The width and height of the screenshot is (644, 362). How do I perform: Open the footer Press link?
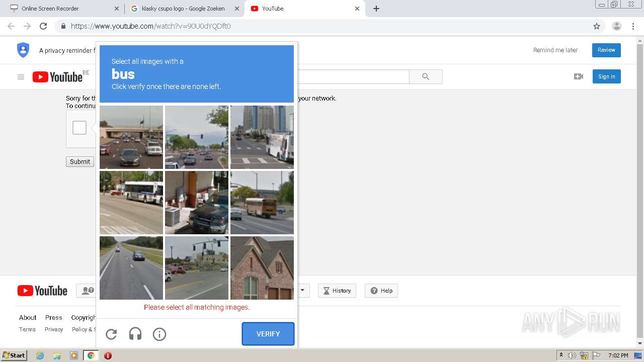tap(54, 317)
